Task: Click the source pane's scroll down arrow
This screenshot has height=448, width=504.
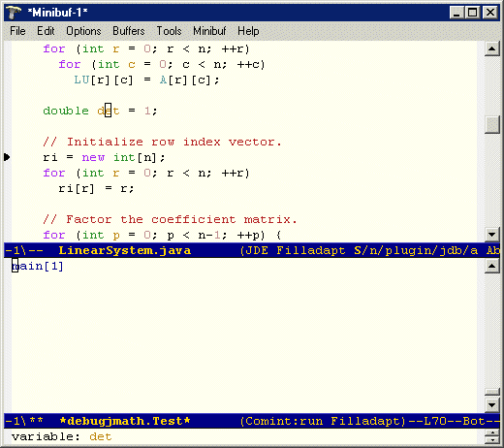Action: tap(492, 235)
